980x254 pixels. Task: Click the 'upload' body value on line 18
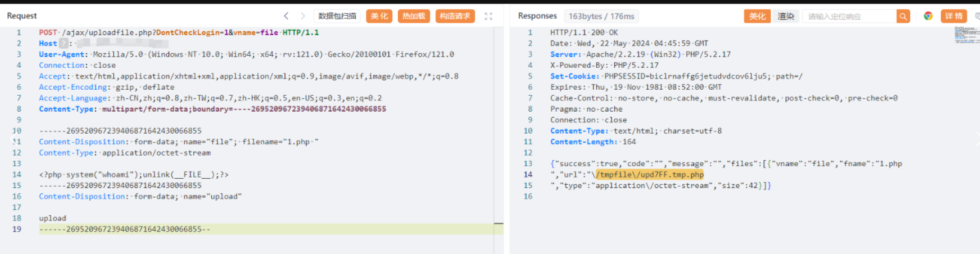(x=52, y=218)
